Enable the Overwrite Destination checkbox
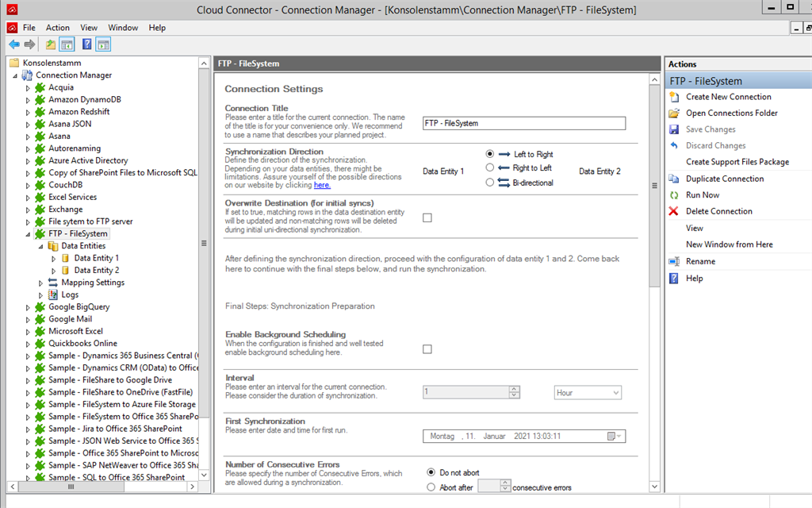 pyautogui.click(x=427, y=217)
